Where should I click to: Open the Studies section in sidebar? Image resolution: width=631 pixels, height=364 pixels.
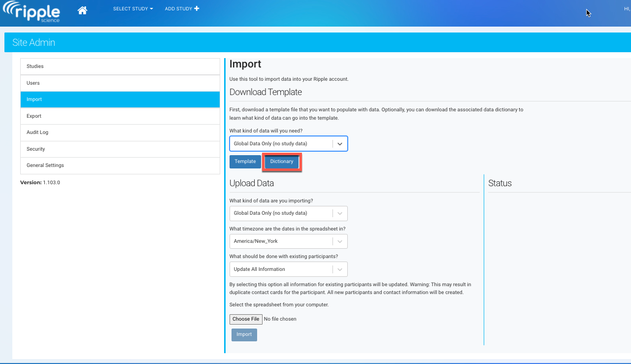click(120, 66)
